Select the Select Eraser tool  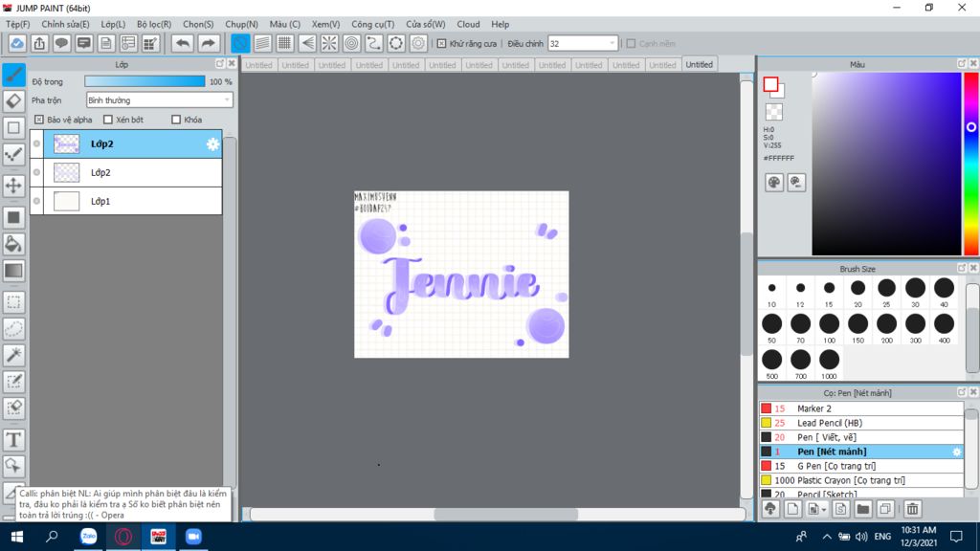[x=13, y=408]
